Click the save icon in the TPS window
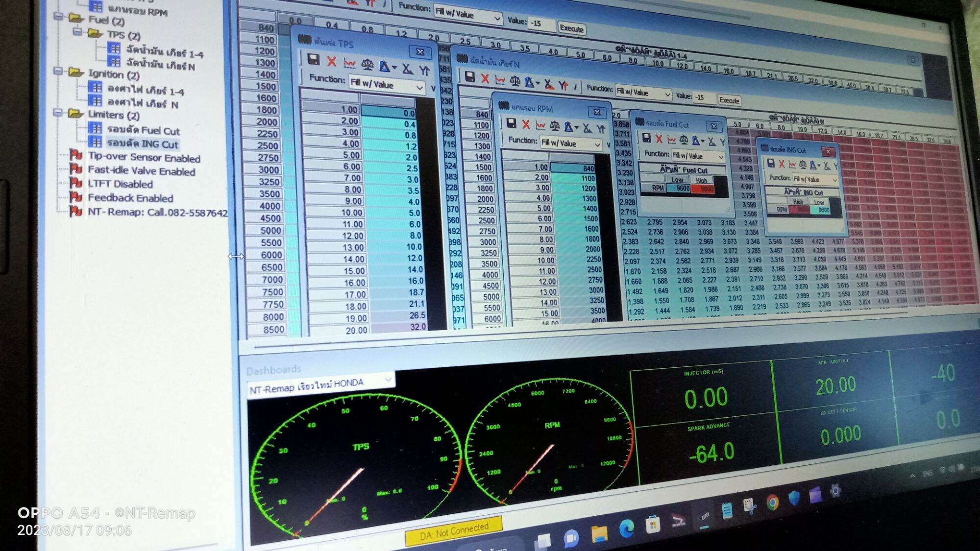The width and height of the screenshot is (980, 551). [314, 60]
